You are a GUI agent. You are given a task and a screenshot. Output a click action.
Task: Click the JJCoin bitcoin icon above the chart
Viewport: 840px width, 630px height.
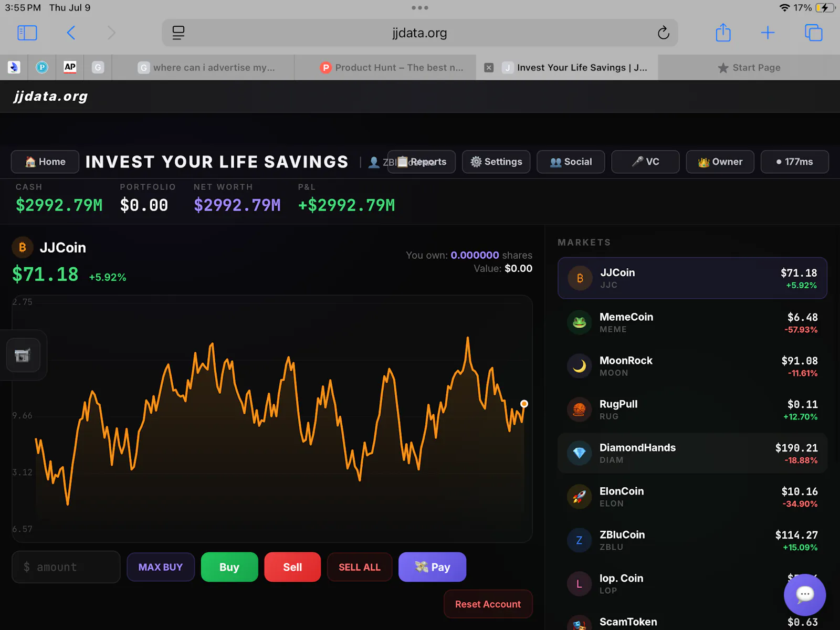[23, 247]
